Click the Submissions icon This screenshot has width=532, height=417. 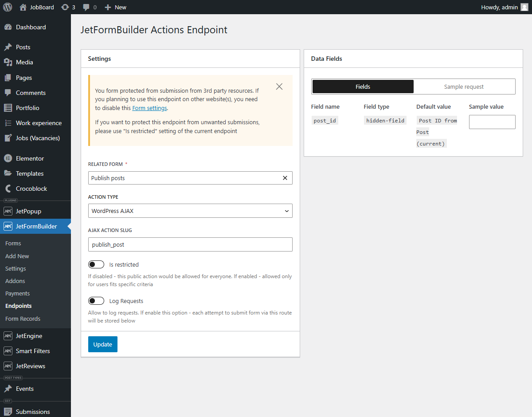coord(8,412)
